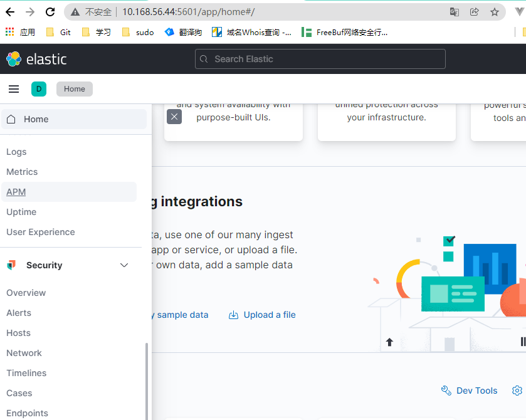
Task: Click the purpose-built UIs card
Action: click(233, 122)
